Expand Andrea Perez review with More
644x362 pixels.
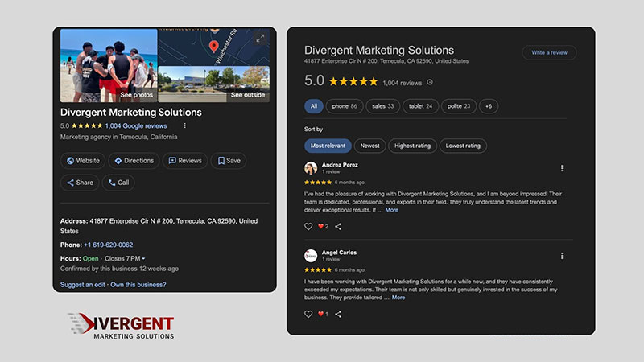(x=391, y=210)
